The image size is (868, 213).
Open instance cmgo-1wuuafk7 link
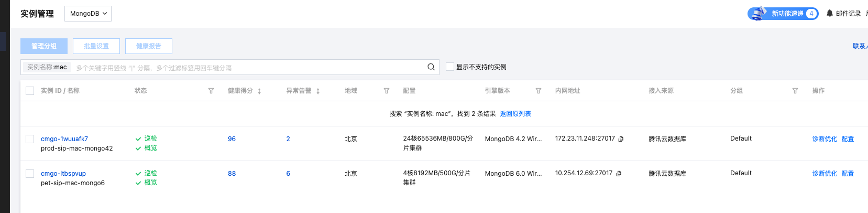(x=64, y=139)
